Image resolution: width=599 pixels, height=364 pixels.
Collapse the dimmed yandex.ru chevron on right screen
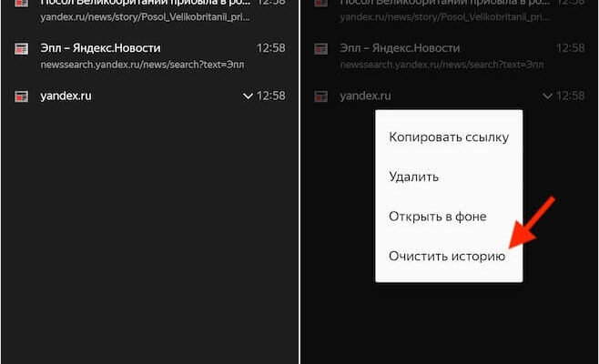pyautogui.click(x=547, y=96)
